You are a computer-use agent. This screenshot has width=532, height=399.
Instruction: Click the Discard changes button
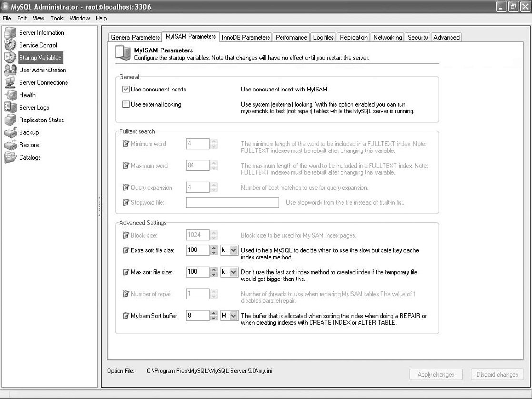(497, 375)
